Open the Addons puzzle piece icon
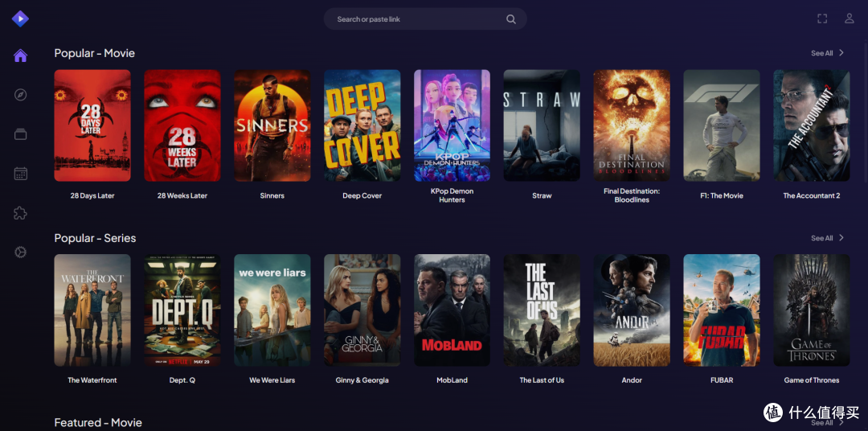This screenshot has height=431, width=868. click(20, 213)
